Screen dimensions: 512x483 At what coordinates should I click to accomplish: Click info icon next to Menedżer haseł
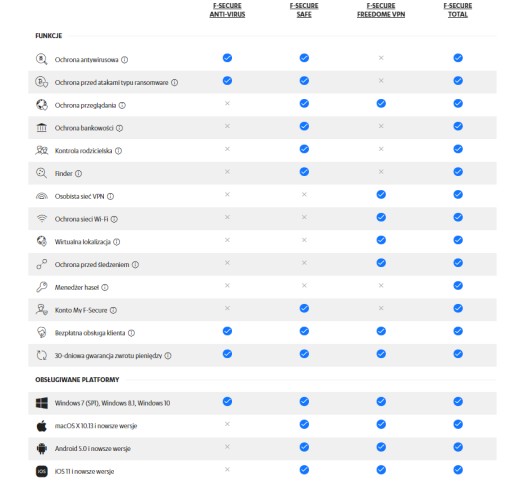pyautogui.click(x=105, y=287)
